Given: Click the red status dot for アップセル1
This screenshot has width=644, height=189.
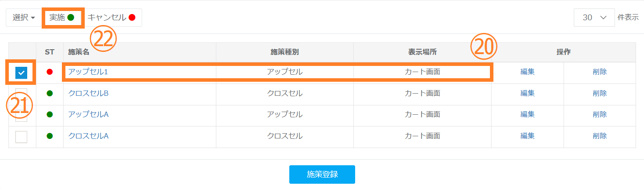Looking at the screenshot, I should click(x=50, y=72).
